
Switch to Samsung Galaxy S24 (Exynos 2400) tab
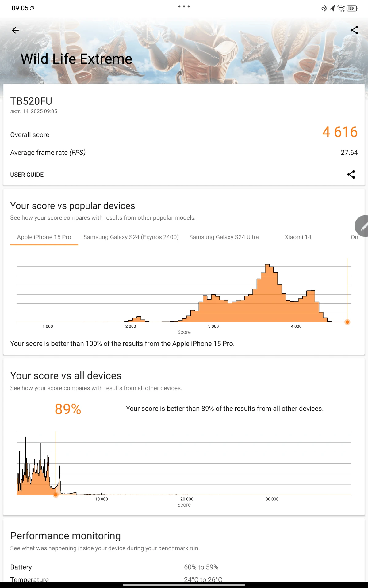131,237
